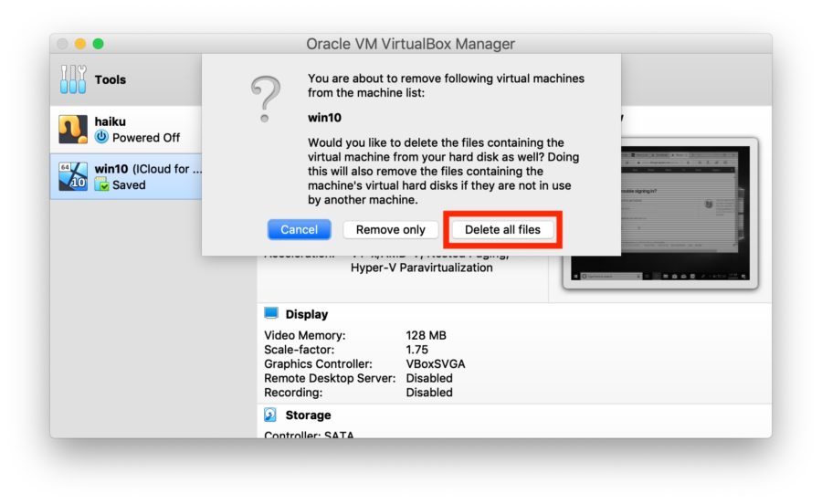Click the question mark icon in dialog
This screenshot has height=504, width=822.
click(x=266, y=99)
